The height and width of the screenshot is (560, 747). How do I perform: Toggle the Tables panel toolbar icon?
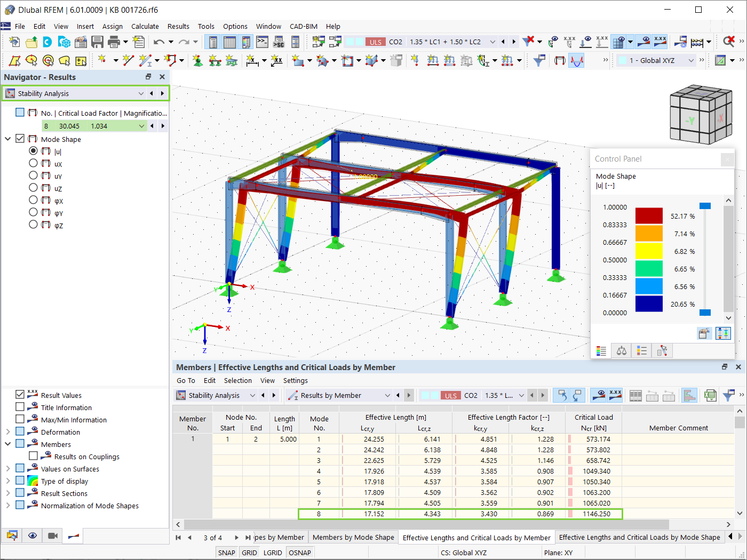(230, 42)
